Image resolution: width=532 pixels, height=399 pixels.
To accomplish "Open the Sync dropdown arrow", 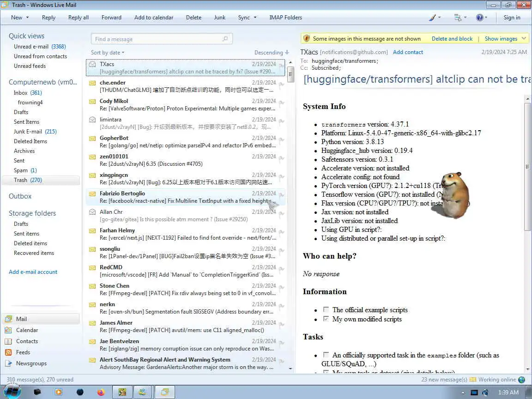I will pos(255,17).
